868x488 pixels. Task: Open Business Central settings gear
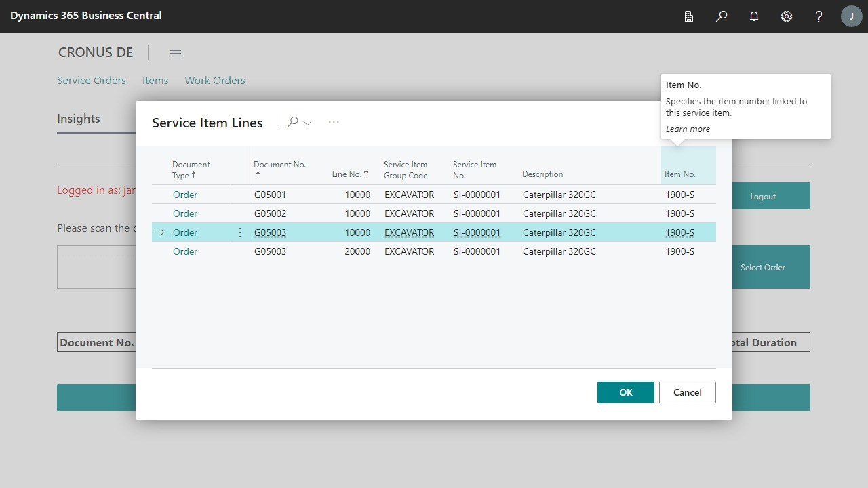tap(787, 16)
